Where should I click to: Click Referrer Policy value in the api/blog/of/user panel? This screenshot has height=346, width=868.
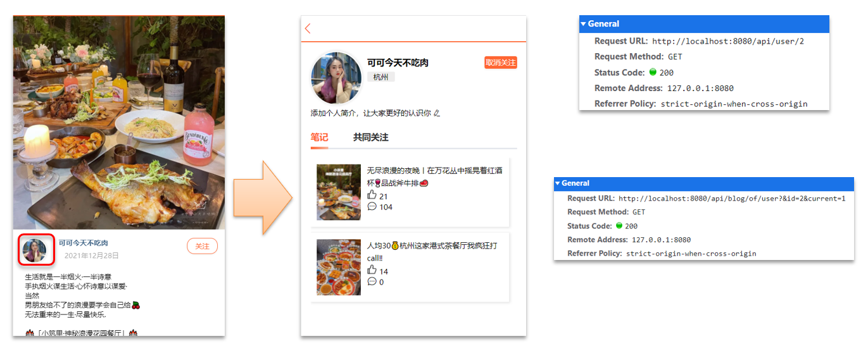[x=691, y=254]
